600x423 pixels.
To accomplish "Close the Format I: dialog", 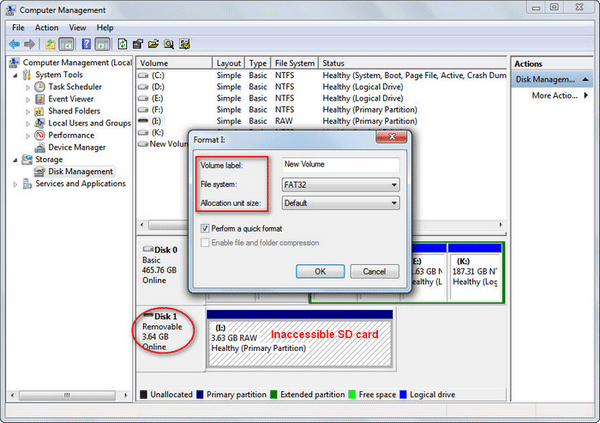I will (x=391, y=137).
